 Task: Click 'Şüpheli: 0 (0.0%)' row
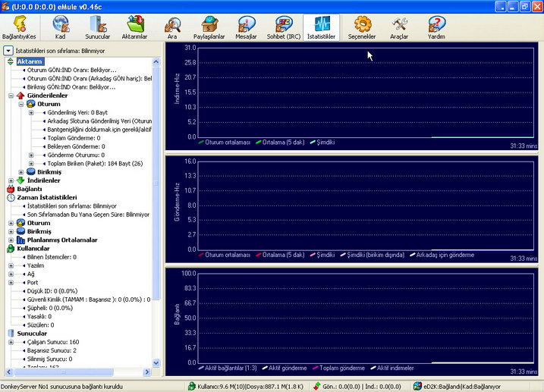tap(50, 308)
